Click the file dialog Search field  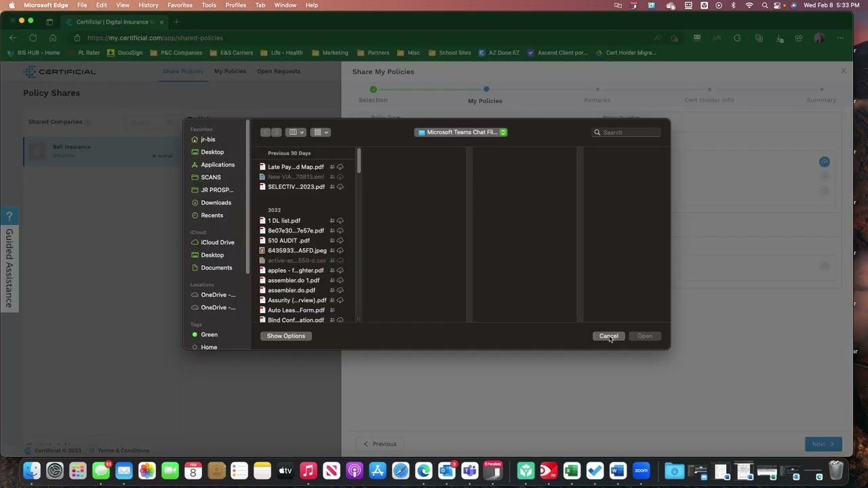(626, 132)
